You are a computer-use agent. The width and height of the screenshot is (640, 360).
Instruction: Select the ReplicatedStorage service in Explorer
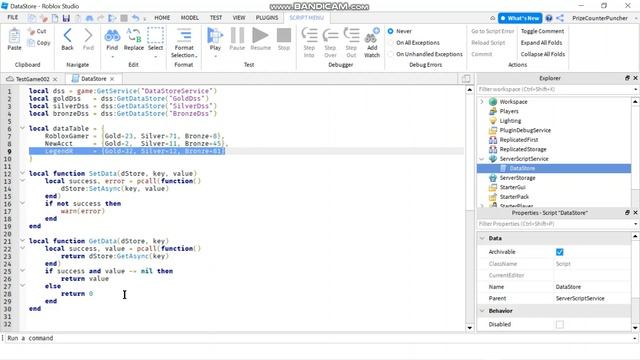pos(523,149)
